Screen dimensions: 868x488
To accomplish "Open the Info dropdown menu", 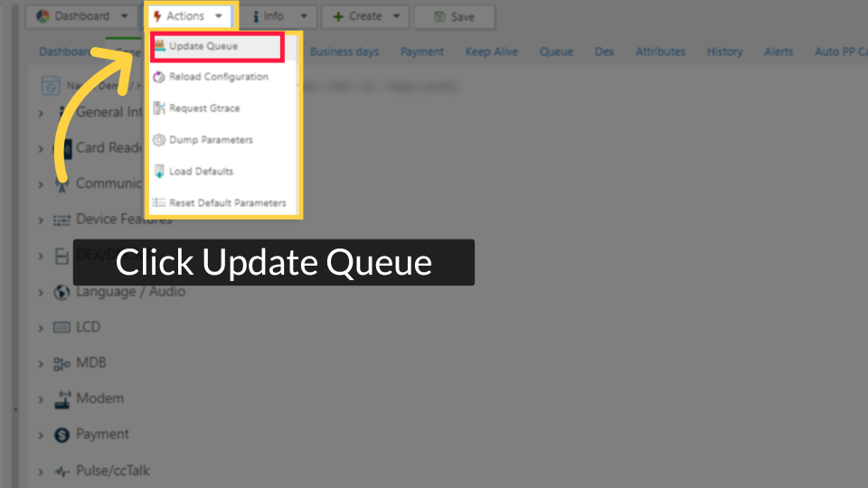I will tap(280, 16).
